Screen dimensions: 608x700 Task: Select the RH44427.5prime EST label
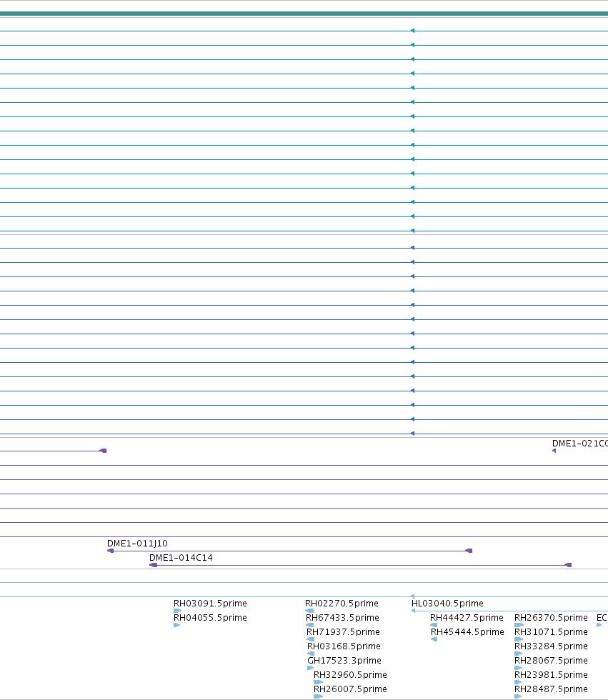pyautogui.click(x=467, y=617)
